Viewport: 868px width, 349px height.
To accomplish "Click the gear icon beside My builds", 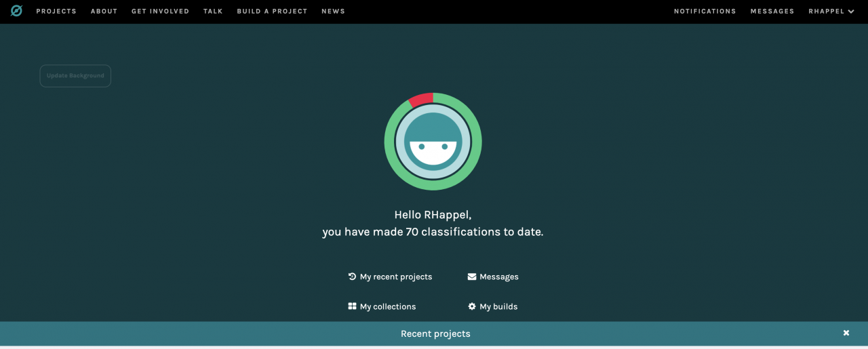I will pyautogui.click(x=472, y=306).
